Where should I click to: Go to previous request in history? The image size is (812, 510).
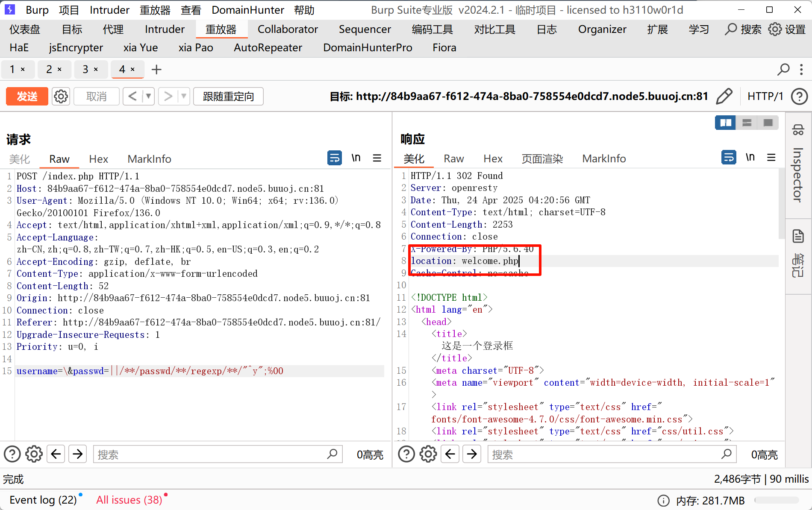point(132,97)
